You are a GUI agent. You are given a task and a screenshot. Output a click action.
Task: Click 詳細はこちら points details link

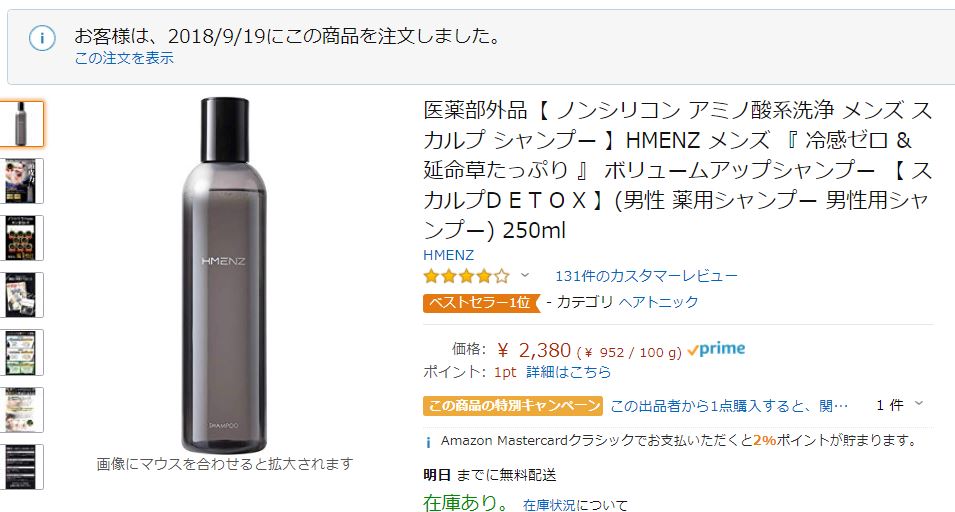coord(568,372)
